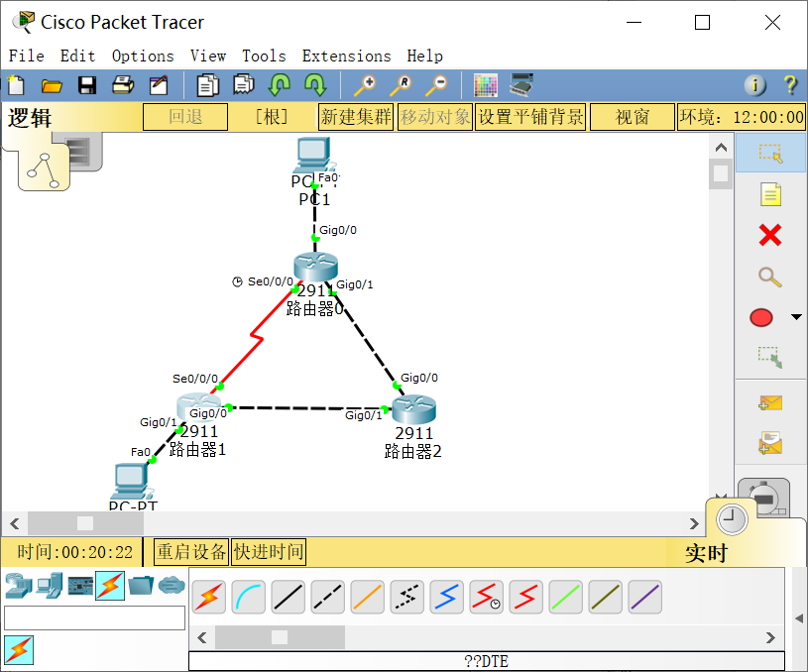Click the 新建集群 button
Viewport: 808px width, 672px height.
(x=356, y=117)
